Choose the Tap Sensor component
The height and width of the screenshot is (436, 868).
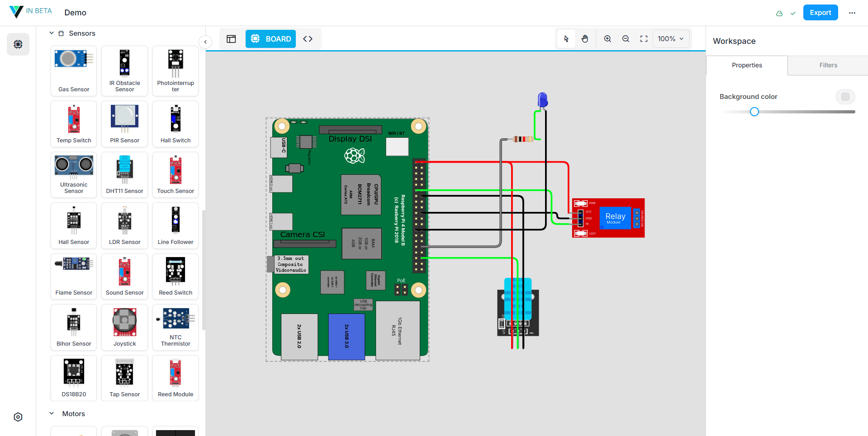pos(124,378)
